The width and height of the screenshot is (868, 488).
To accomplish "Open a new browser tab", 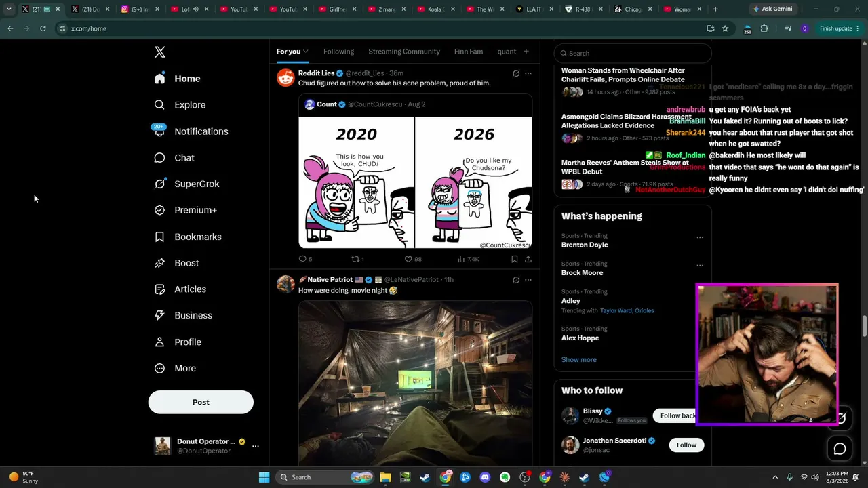I will 715,9.
